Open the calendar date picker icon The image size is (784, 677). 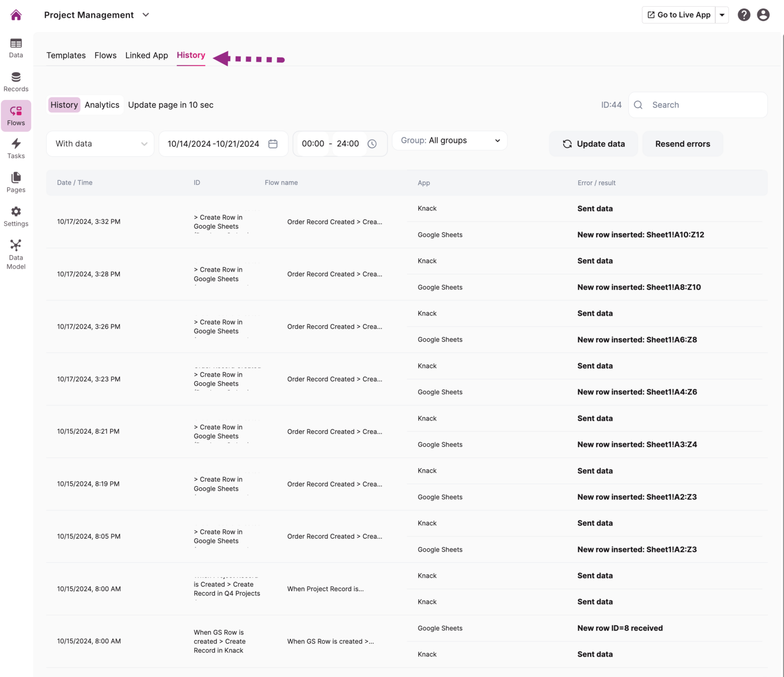273,144
